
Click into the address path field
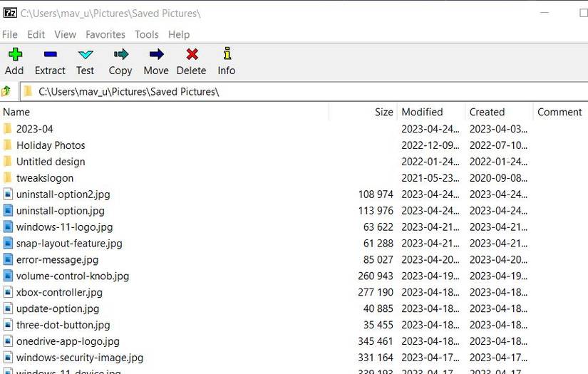pyautogui.click(x=304, y=91)
